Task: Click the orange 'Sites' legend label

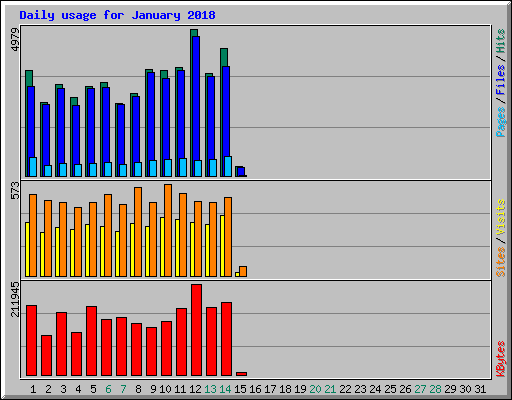Action: tap(501, 262)
